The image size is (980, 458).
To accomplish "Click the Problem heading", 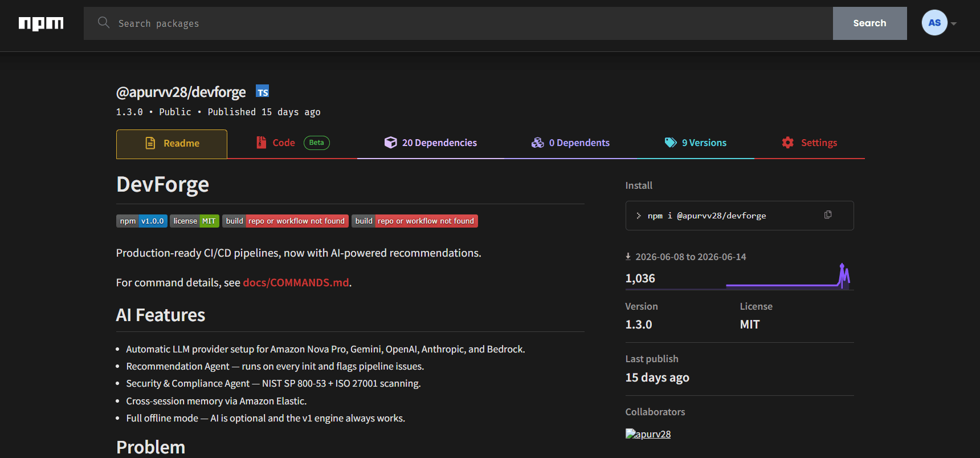I will coord(151,447).
